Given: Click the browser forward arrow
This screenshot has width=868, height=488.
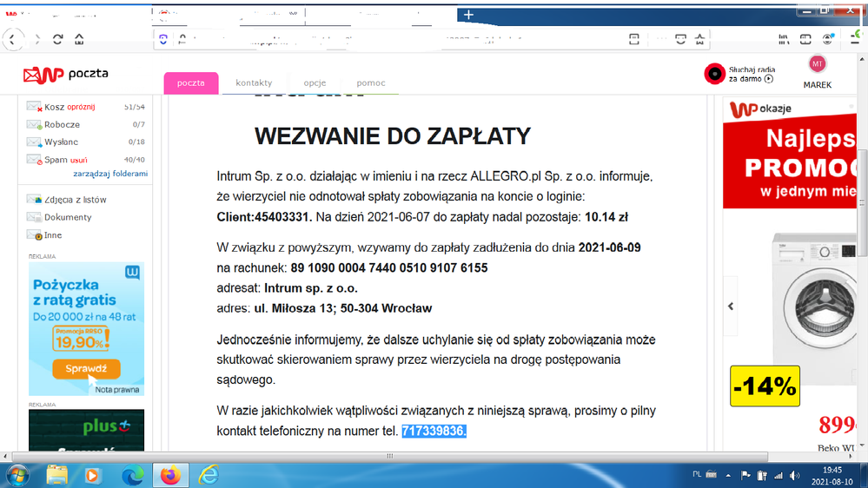Looking at the screenshot, I should [x=37, y=39].
